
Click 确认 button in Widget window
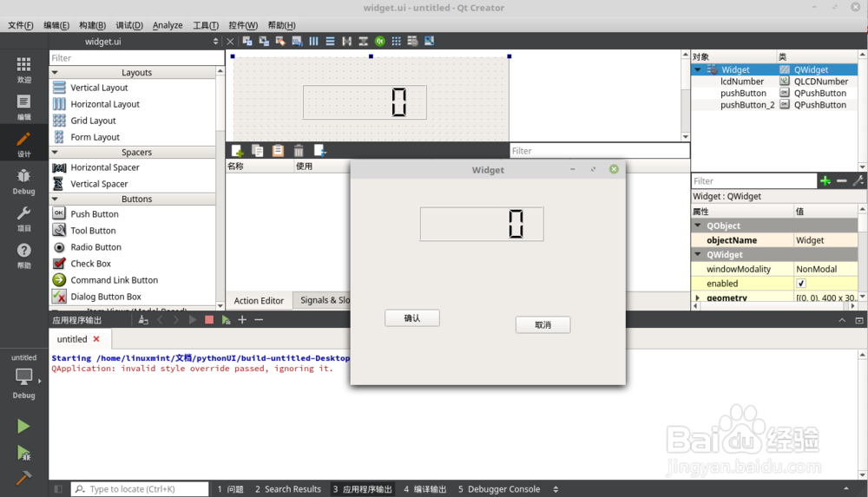pyautogui.click(x=411, y=317)
